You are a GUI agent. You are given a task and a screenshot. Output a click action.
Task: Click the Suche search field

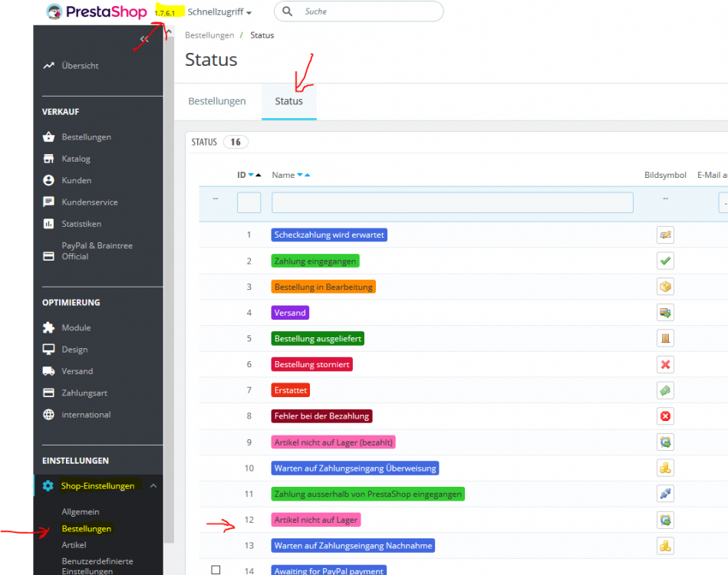358,11
